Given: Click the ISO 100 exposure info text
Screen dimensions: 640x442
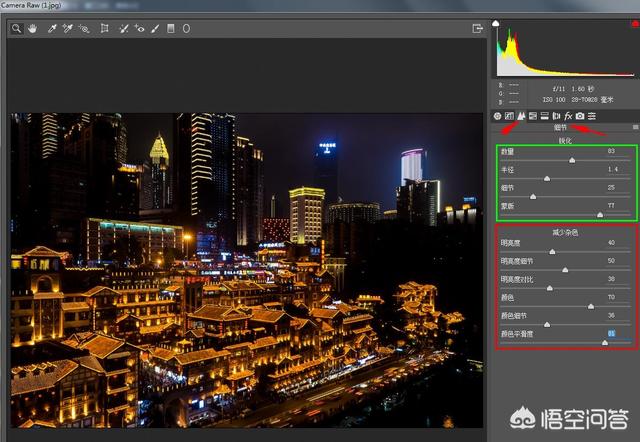Looking at the screenshot, I should click(x=554, y=100).
